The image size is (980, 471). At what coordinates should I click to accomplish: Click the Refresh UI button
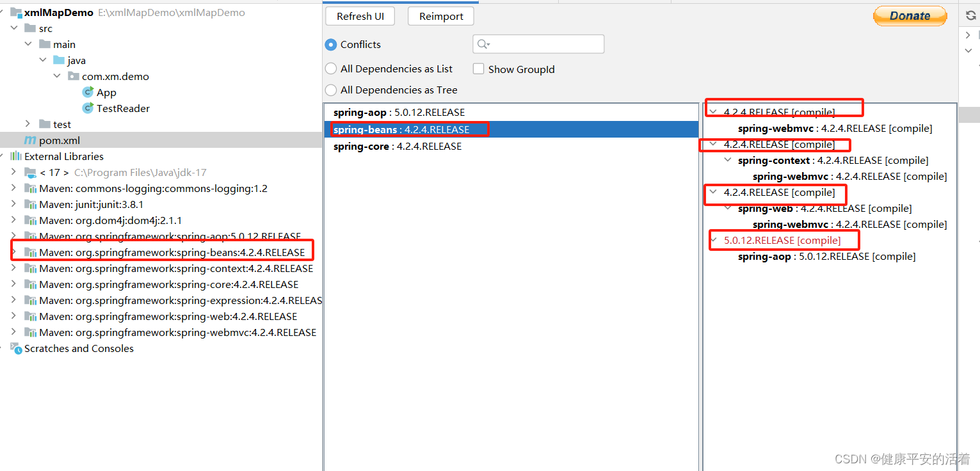pos(360,16)
